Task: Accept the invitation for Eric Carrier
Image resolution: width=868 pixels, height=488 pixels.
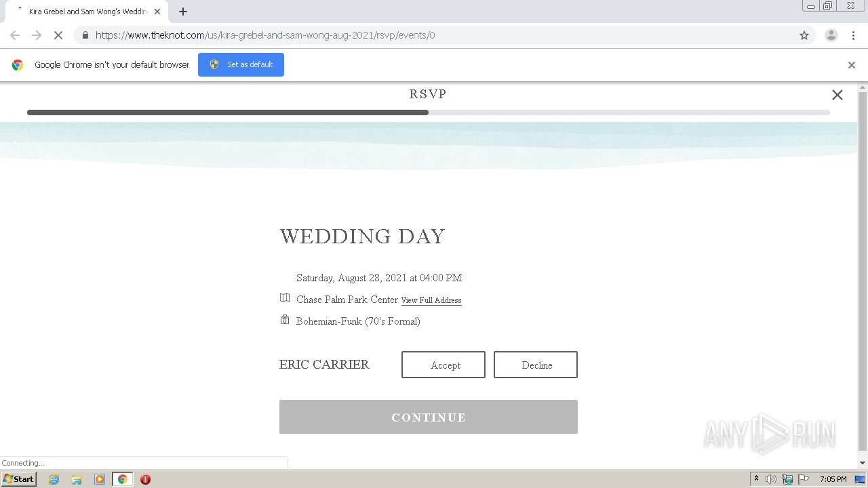Action: [x=443, y=365]
